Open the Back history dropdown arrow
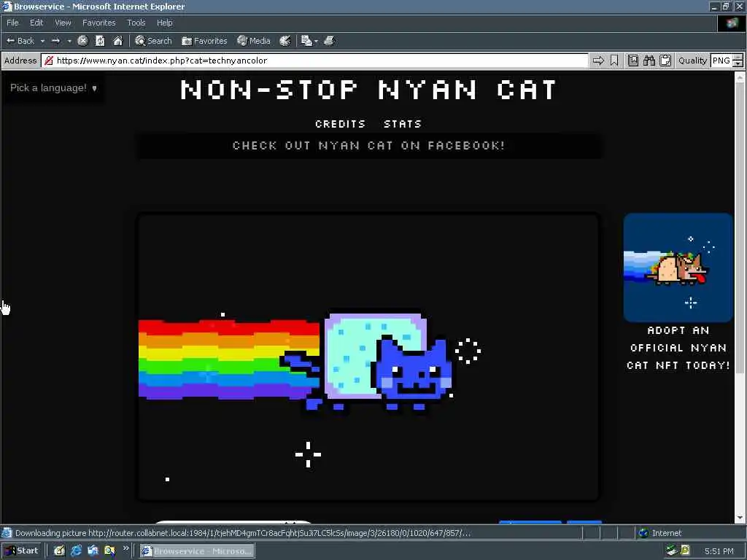Screen dimensions: 747x560 click(x=42, y=41)
